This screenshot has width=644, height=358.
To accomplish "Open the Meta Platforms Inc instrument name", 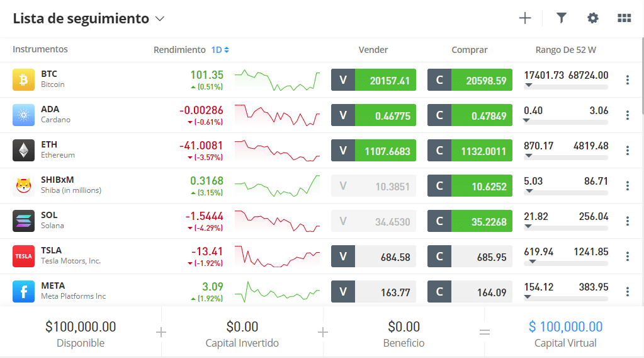I will (x=74, y=296).
